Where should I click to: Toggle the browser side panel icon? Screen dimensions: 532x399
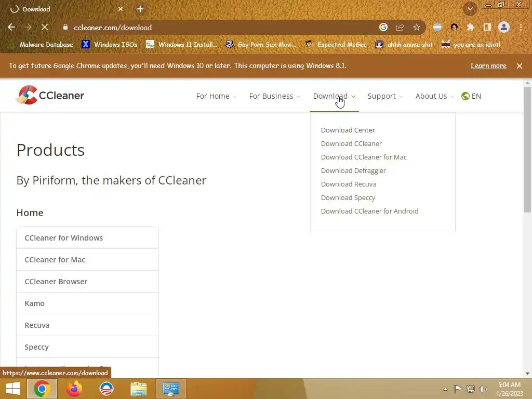click(x=487, y=28)
